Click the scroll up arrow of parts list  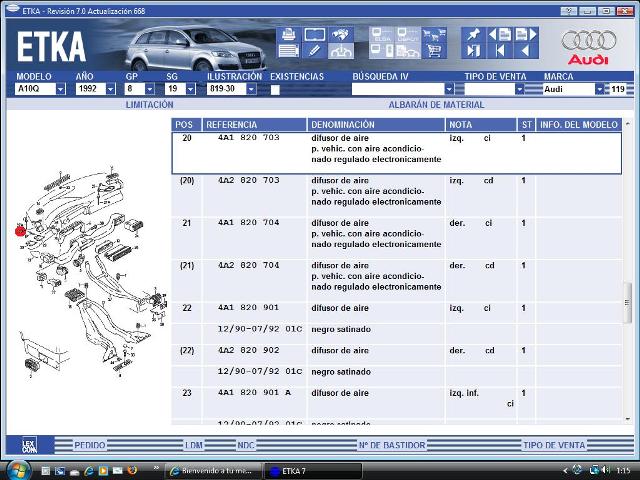coord(627,124)
